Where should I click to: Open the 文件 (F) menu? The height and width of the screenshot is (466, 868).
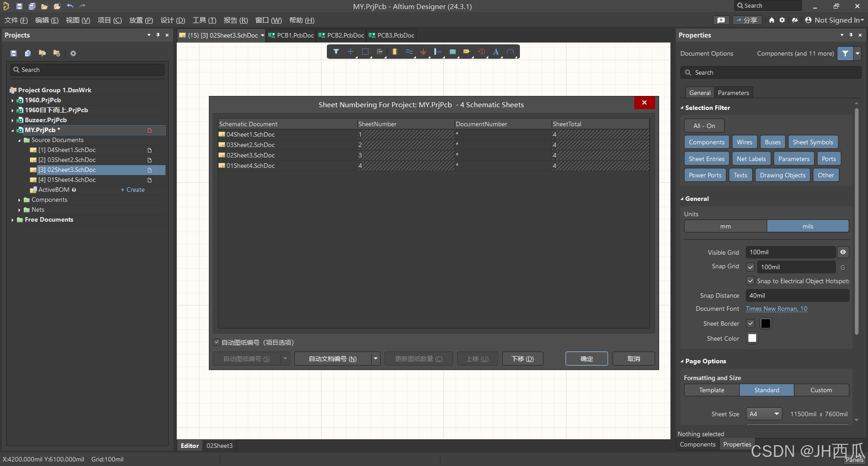coord(16,20)
